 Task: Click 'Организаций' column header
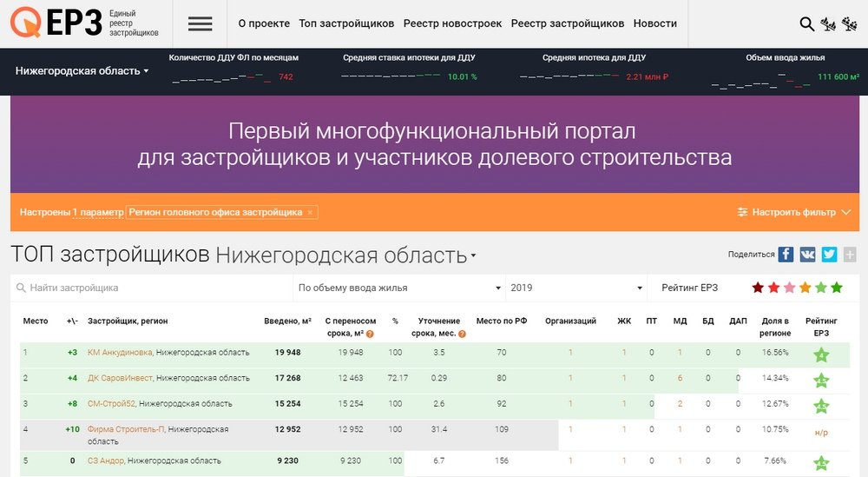click(570, 321)
